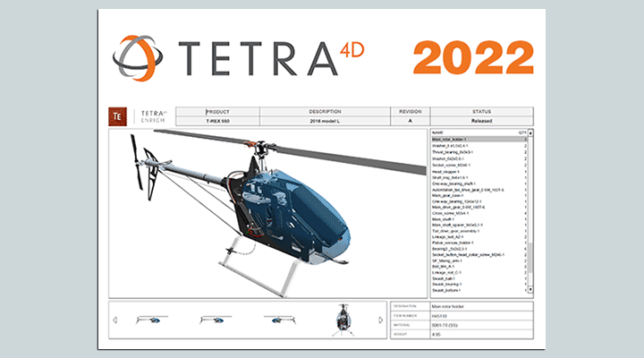Viewport: 644px width, 358px height.
Task: Click the Item Number value field
Action: 482,316
